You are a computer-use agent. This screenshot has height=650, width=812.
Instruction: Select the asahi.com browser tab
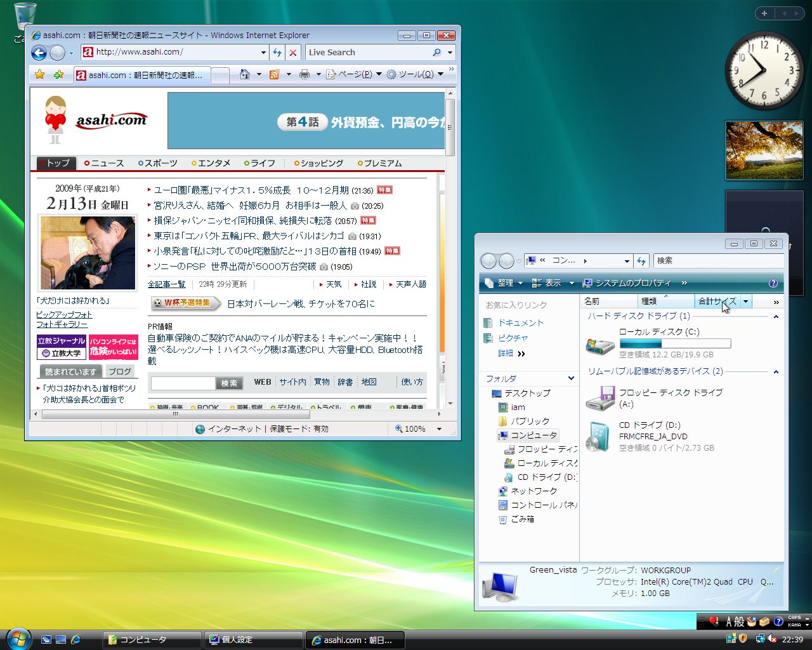point(141,75)
